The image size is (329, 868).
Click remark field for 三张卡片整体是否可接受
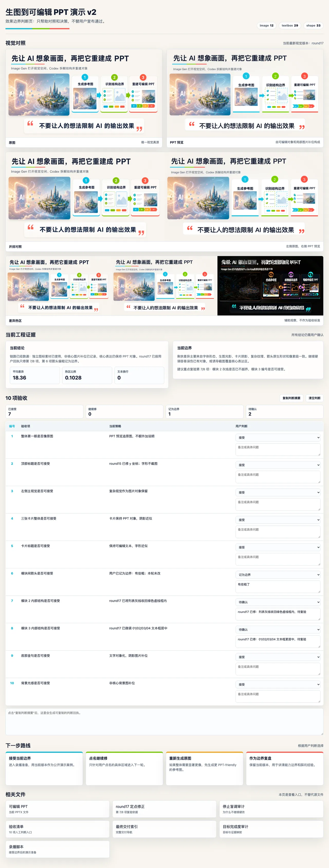[278, 532]
